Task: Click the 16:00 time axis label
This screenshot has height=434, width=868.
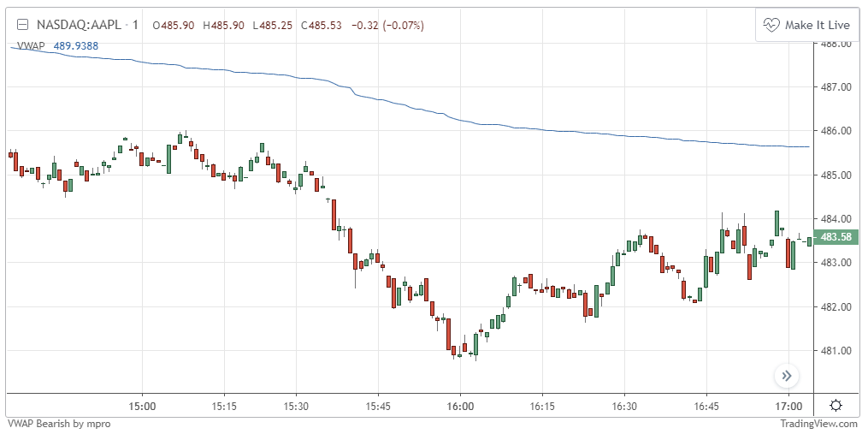Action: [x=460, y=406]
